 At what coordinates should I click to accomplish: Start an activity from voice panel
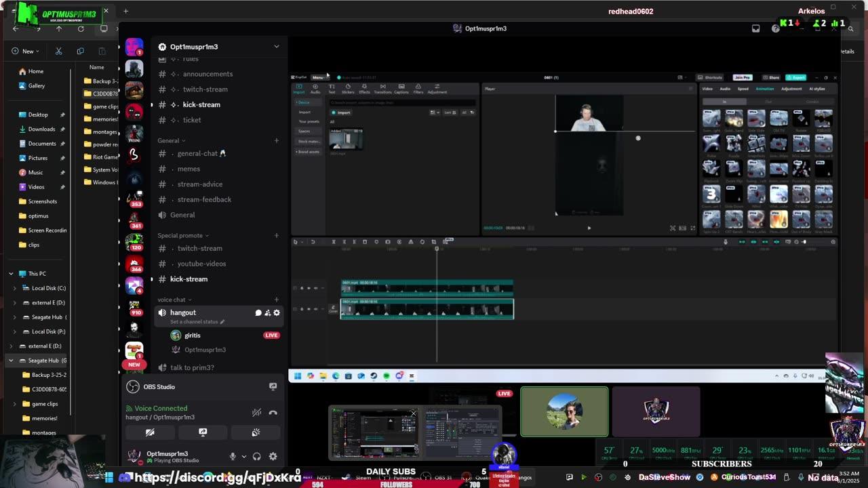tap(256, 432)
